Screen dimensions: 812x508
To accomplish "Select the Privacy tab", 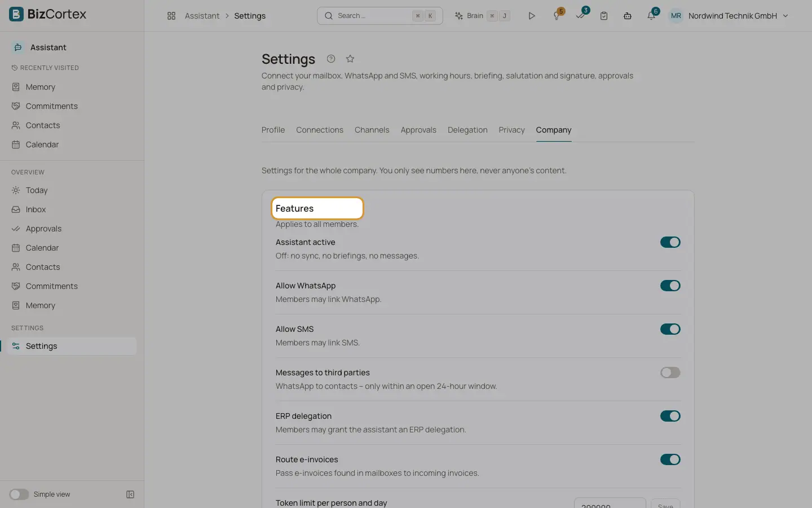I will [x=511, y=130].
